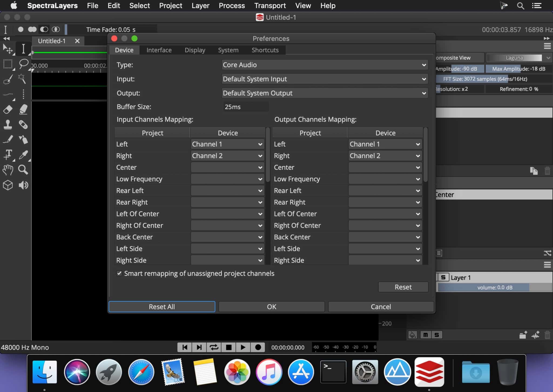Click the Record button in transport

click(258, 347)
